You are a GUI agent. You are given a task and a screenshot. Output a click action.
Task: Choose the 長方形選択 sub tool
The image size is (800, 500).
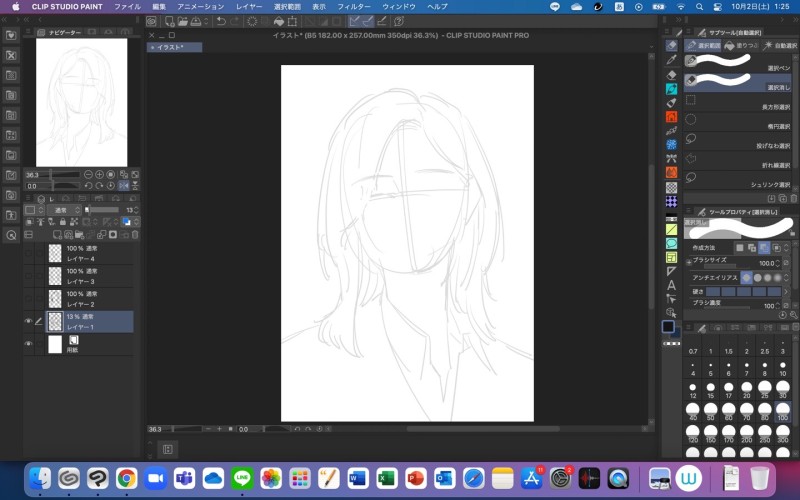[740, 102]
